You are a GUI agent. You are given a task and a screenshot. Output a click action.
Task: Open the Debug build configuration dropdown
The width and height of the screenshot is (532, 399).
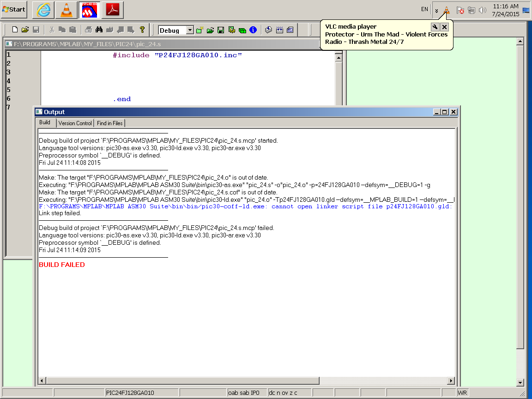click(x=190, y=30)
